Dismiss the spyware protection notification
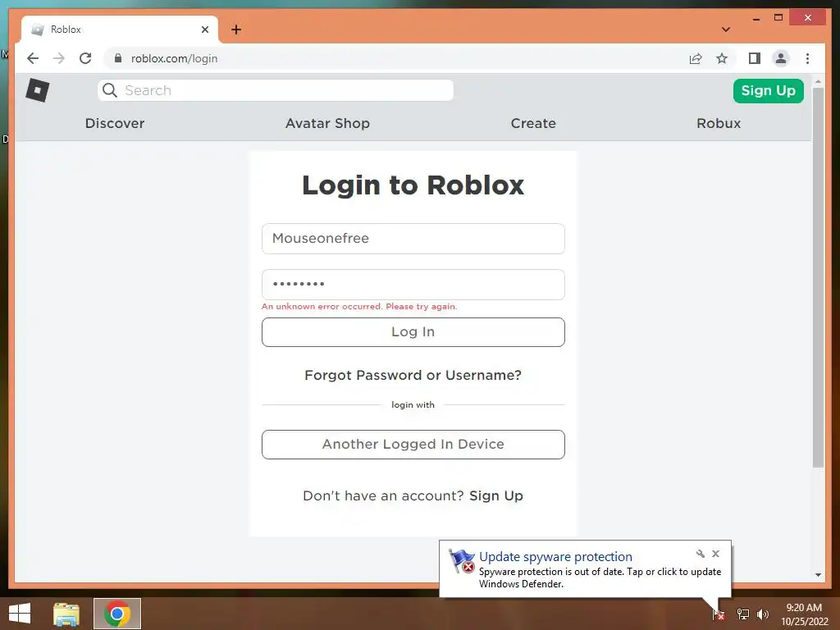Screen dimensions: 840x630 [715, 554]
